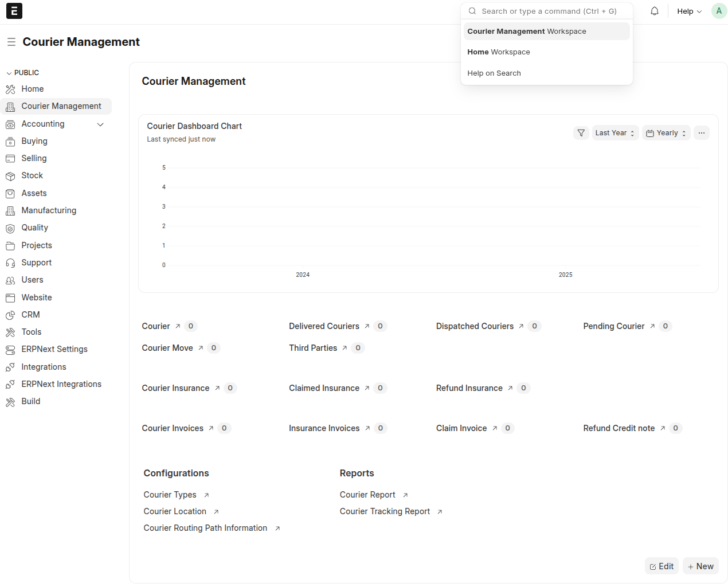Click the Projects sidebar icon
The image size is (728, 587).
(10, 246)
